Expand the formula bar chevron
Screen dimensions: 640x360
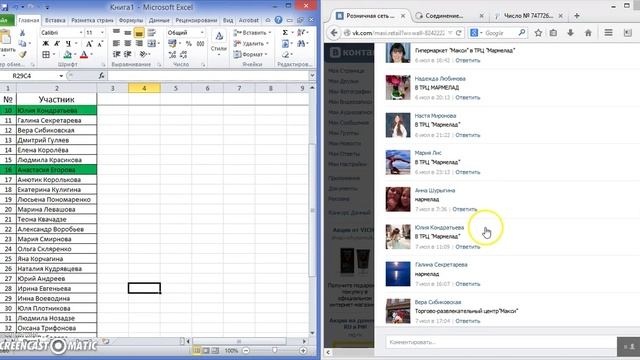[x=312, y=76]
